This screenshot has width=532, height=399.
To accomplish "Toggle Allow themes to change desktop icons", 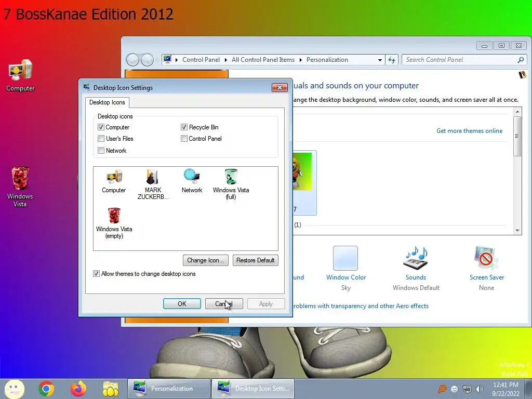I will coord(96,273).
